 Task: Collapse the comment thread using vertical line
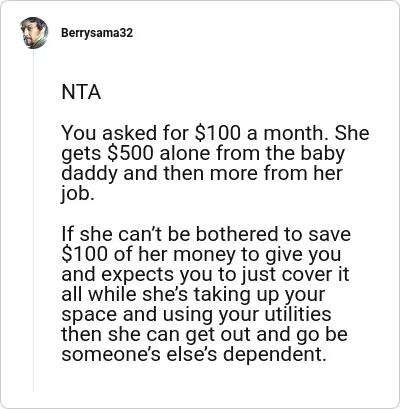click(x=33, y=220)
